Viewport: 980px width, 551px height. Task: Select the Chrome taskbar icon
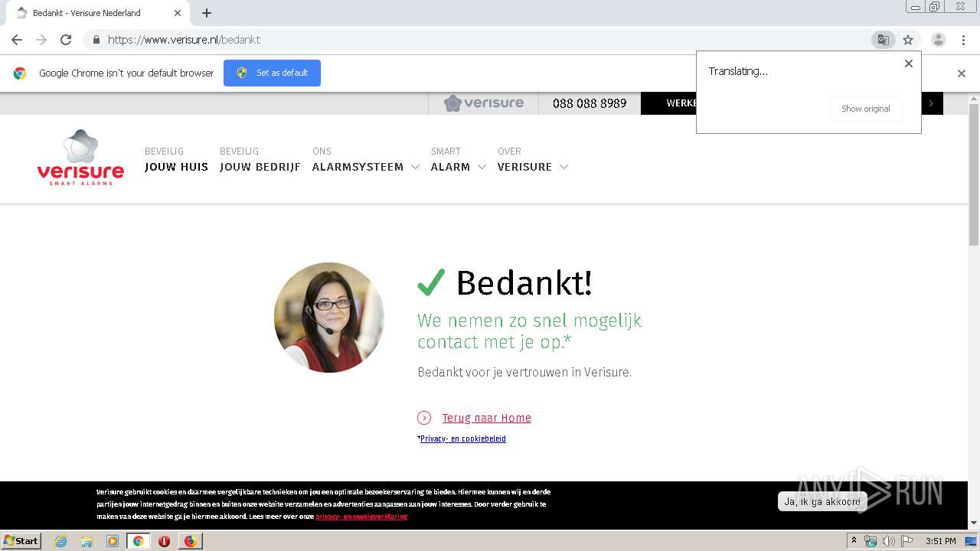[x=139, y=541]
